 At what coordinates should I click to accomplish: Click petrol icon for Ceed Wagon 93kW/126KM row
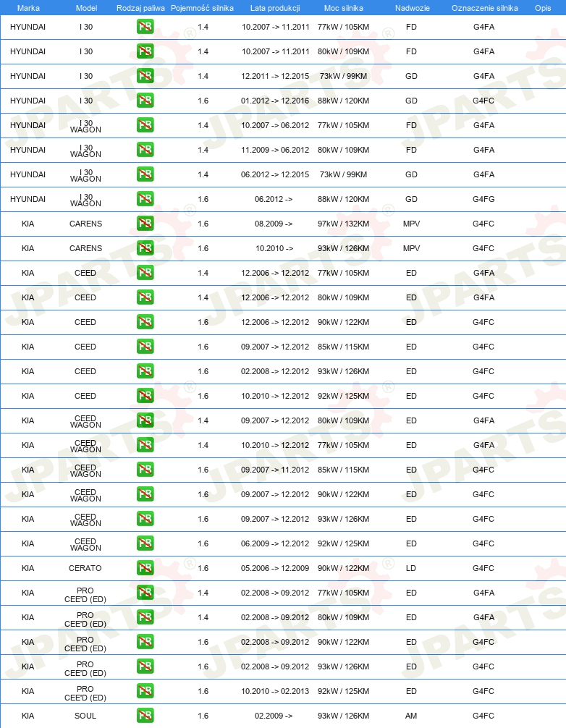[x=145, y=519]
